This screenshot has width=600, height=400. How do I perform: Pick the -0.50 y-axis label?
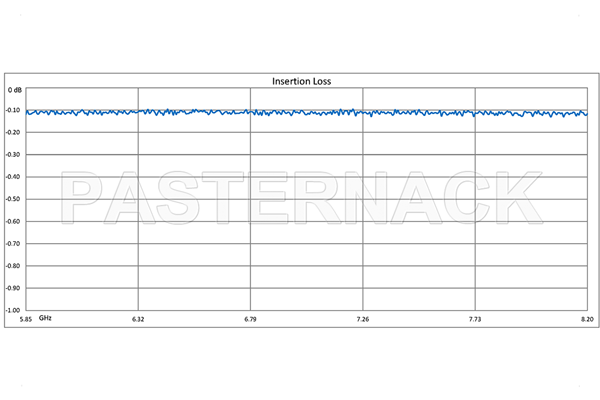pyautogui.click(x=13, y=200)
